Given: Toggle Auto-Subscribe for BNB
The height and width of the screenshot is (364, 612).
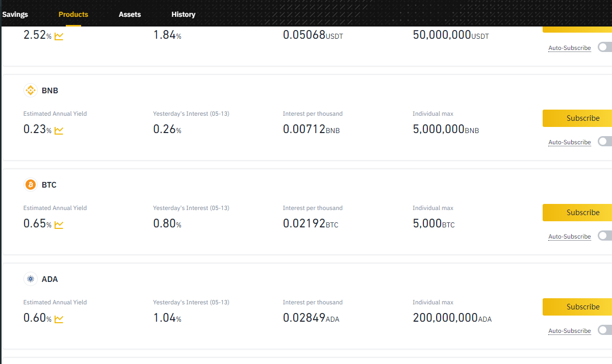Looking at the screenshot, I should point(605,142).
